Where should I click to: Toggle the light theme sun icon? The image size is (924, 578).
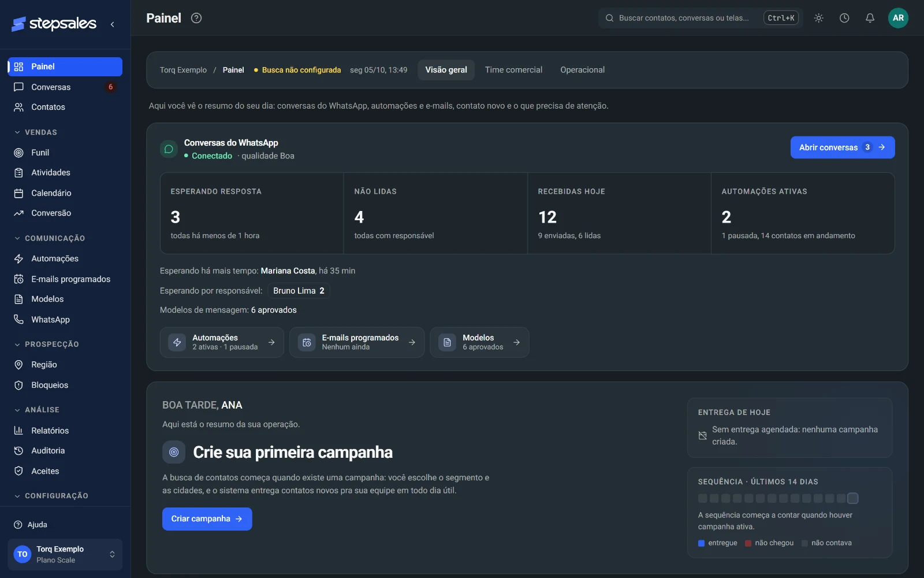[x=818, y=18]
